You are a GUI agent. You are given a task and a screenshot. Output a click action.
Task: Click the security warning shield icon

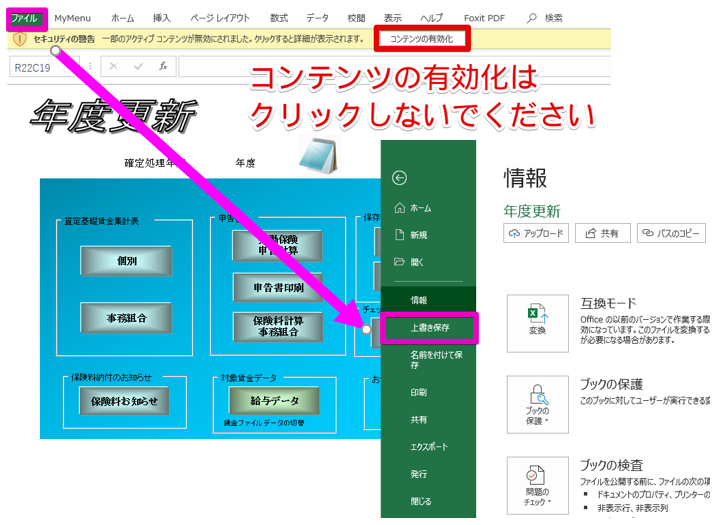click(x=19, y=39)
